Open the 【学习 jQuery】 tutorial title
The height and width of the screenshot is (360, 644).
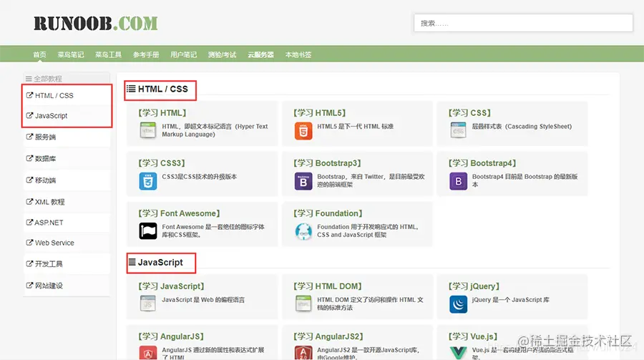(x=474, y=286)
